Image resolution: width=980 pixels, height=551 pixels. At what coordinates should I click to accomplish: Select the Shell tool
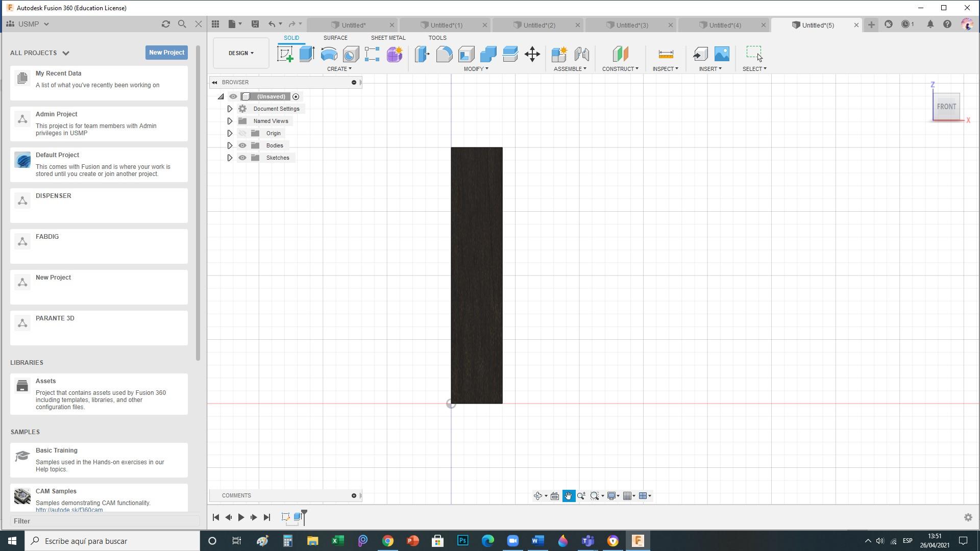tap(466, 54)
